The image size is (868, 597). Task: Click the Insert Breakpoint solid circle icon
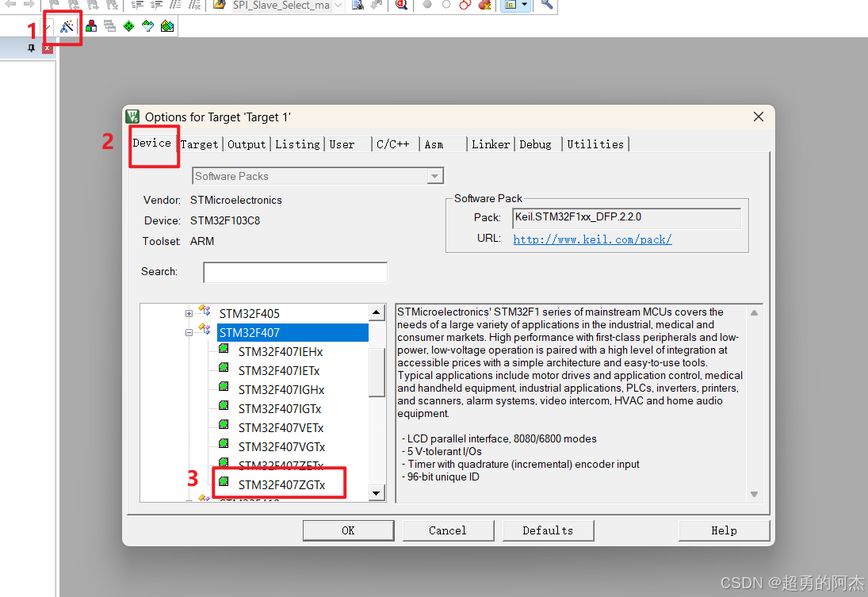pyautogui.click(x=427, y=5)
